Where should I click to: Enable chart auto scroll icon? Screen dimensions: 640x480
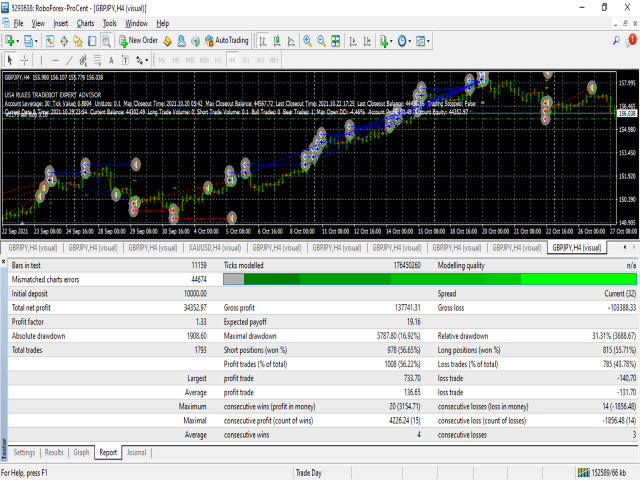(353, 41)
